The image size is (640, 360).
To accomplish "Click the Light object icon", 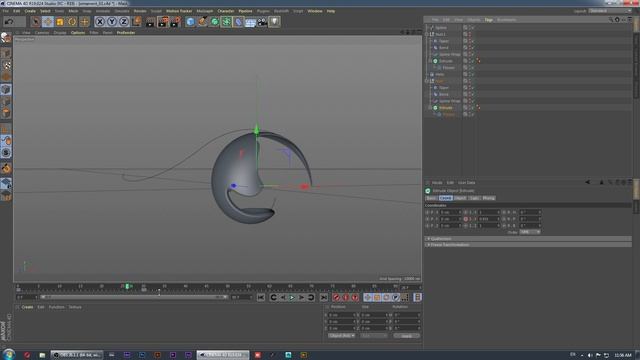I will 275,22.
